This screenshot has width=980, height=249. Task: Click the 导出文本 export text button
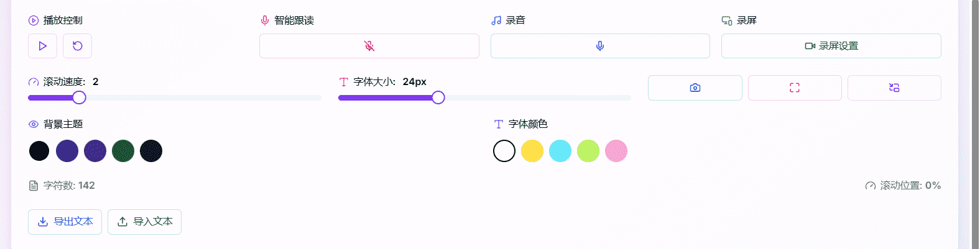pyautogui.click(x=65, y=222)
